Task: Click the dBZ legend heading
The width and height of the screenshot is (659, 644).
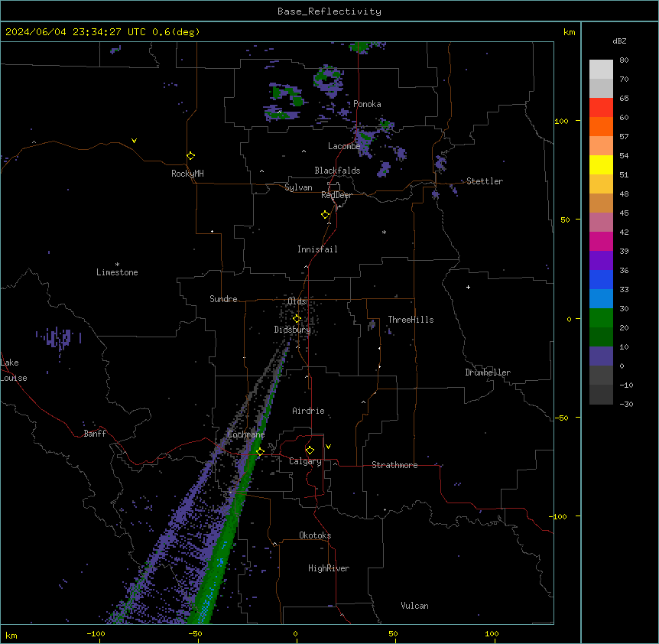Action: point(619,41)
